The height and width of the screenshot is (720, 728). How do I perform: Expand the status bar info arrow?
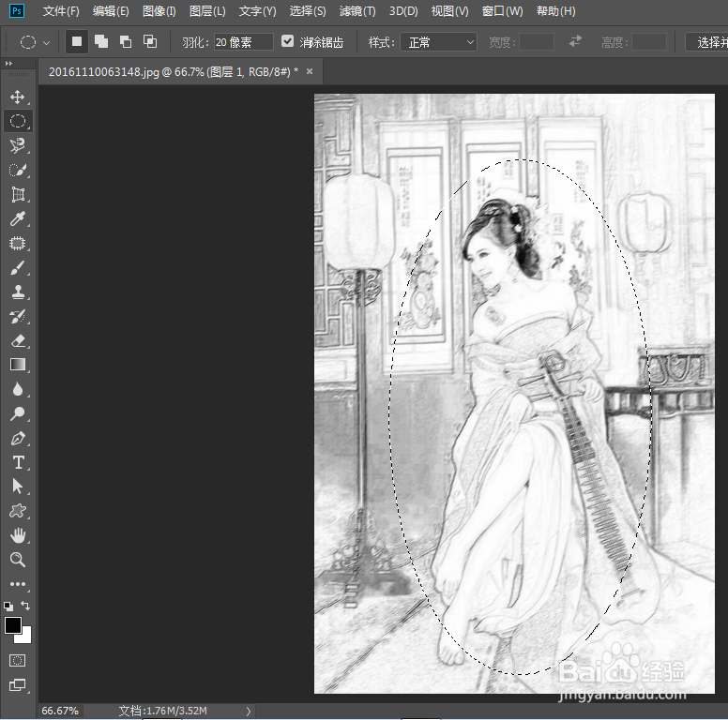[x=249, y=711]
